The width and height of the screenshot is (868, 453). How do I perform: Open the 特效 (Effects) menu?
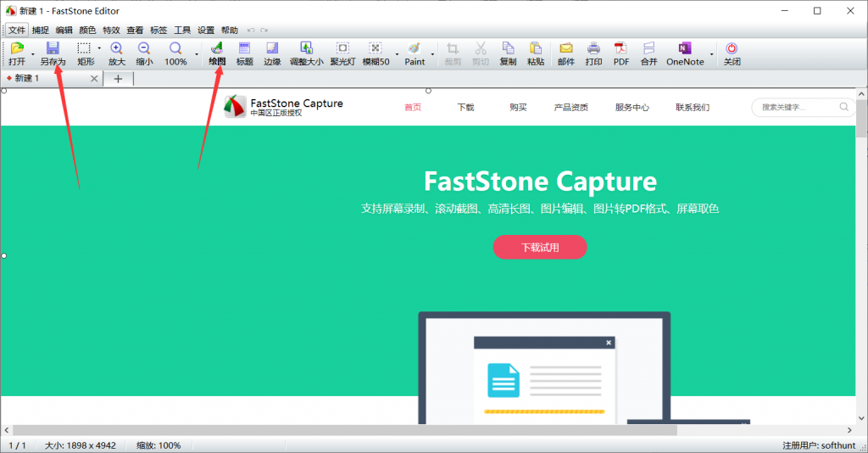point(111,31)
